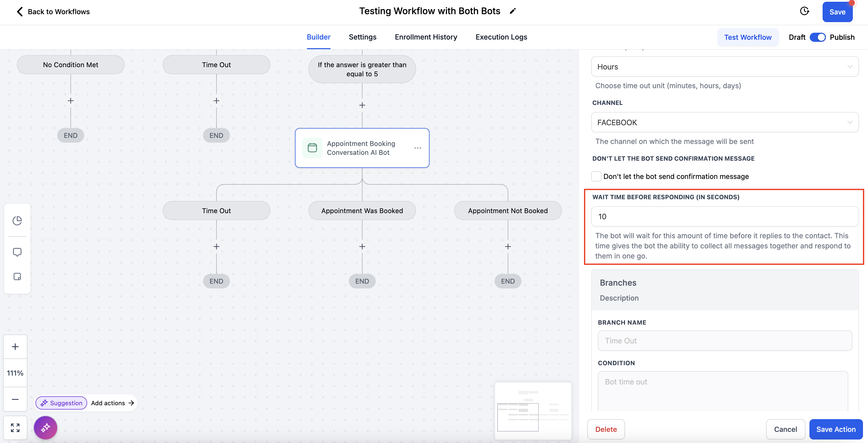Zoom out the canvas
Viewport: 868px width, 443px height.
tap(15, 399)
